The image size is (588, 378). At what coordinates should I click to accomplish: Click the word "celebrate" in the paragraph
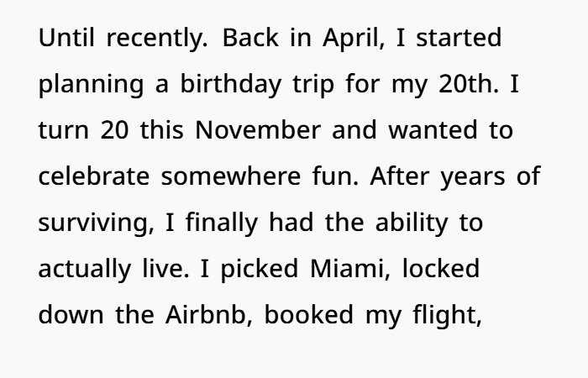(x=94, y=176)
